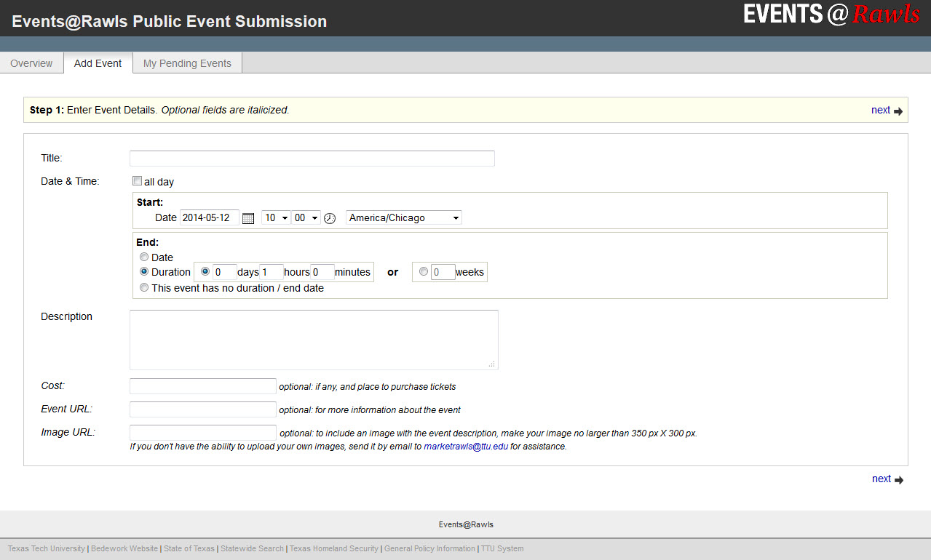Viewport: 931px width, 560px height.
Task: Enable the all day checkbox
Action: (137, 181)
